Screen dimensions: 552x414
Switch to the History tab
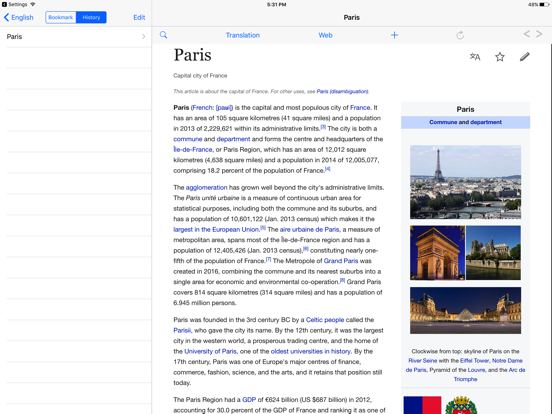(91, 17)
